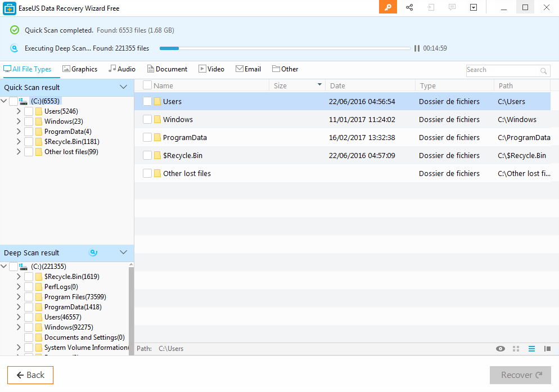Screen dimensions: 559x392
Task: Check the Other lost files row checkbox
Action: click(147, 173)
